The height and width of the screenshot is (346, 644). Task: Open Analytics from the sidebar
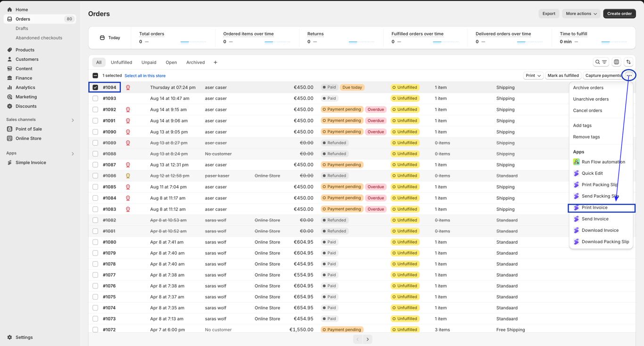tap(25, 87)
